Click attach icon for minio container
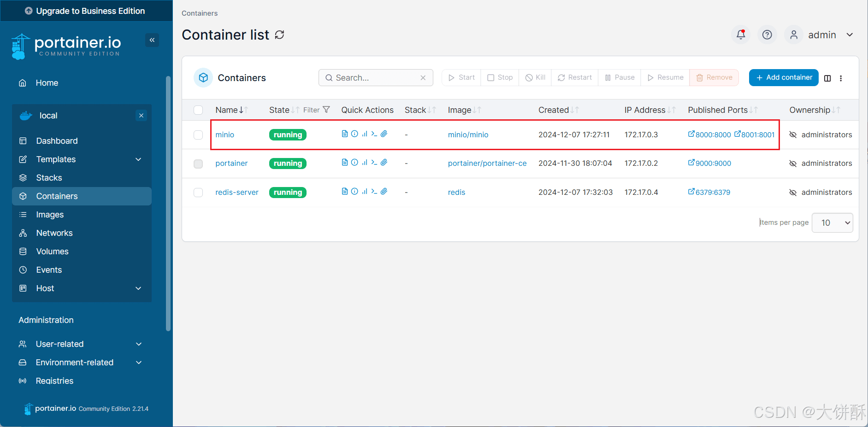Screen dimensions: 868x427 click(x=384, y=134)
